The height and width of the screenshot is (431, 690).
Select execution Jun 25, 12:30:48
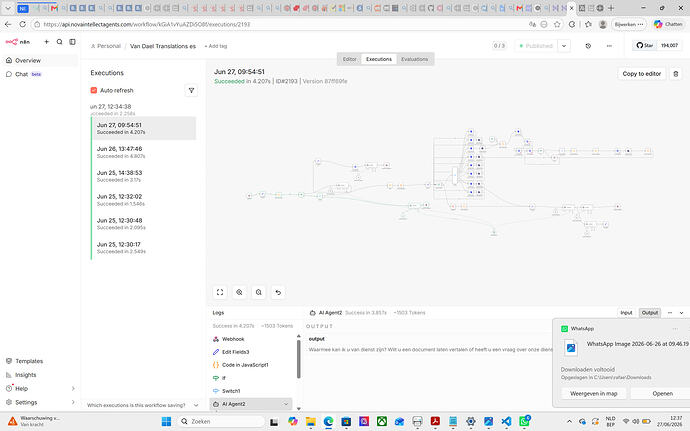143,224
